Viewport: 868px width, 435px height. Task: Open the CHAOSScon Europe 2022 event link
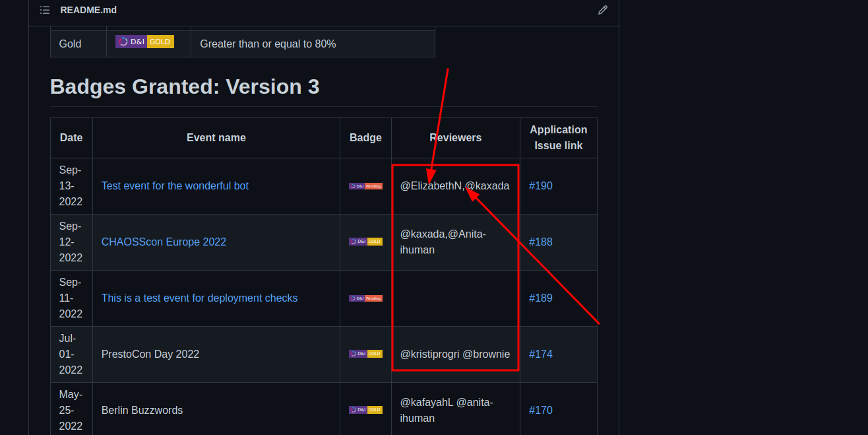click(x=164, y=242)
